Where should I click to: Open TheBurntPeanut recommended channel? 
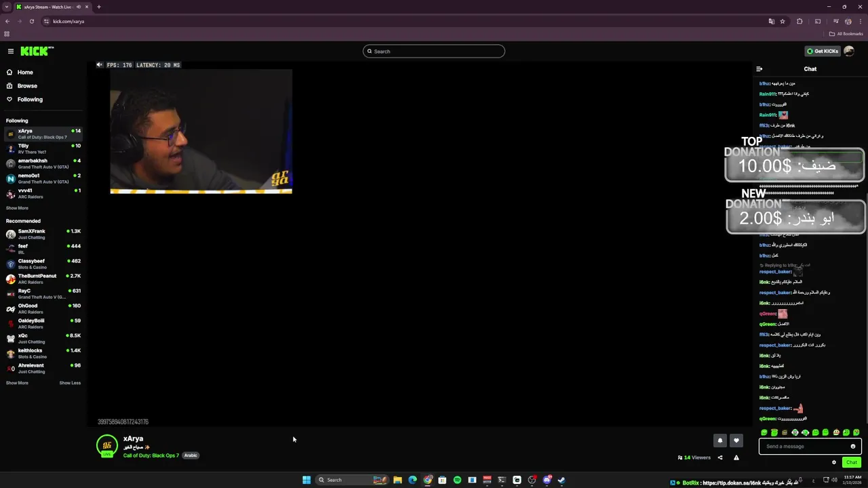(x=43, y=279)
